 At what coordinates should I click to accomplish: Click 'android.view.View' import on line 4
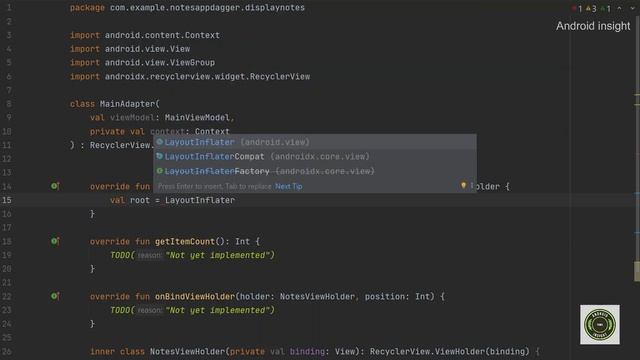(147, 49)
